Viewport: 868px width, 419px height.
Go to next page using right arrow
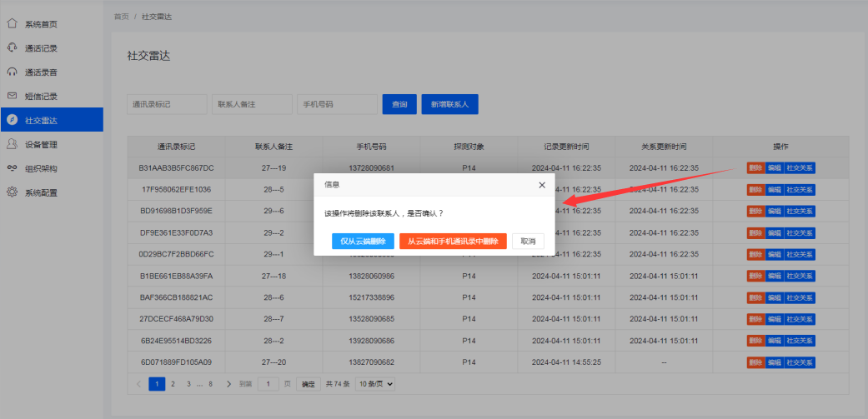pos(227,384)
